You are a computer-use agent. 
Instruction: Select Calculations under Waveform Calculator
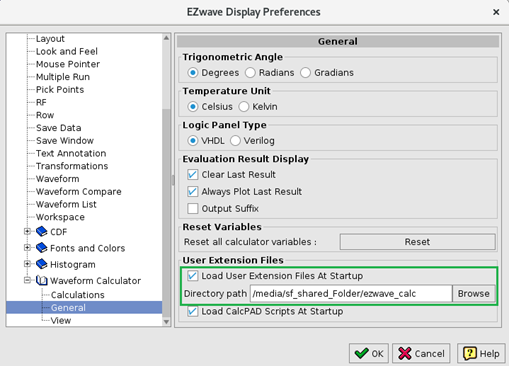(77, 295)
